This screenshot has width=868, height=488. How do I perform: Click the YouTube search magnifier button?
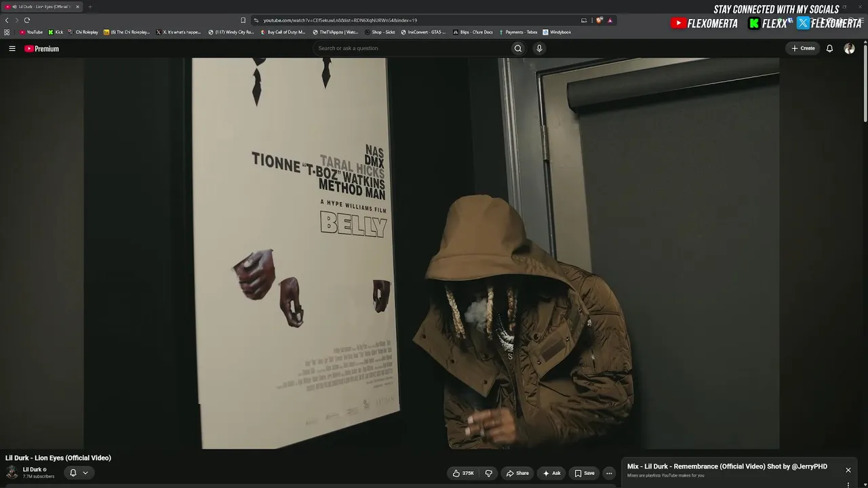[518, 48]
